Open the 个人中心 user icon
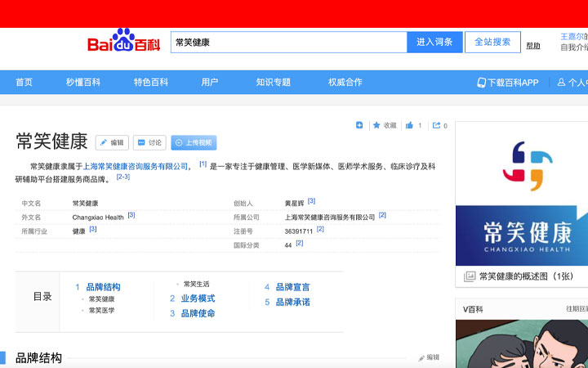The width and height of the screenshot is (588, 368). point(561,83)
